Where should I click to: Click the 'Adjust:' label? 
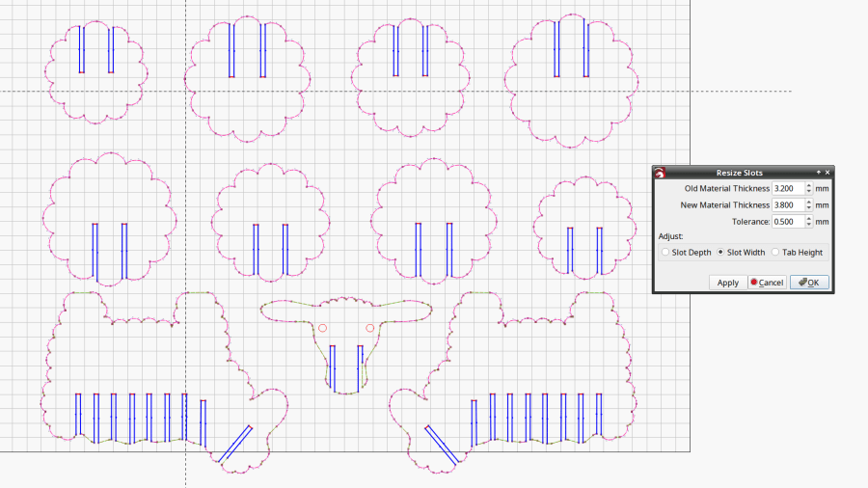670,236
